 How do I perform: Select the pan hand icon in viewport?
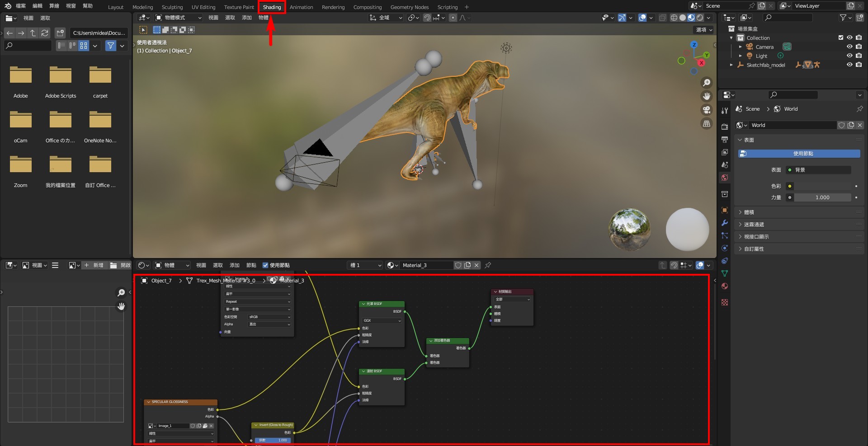(x=706, y=96)
